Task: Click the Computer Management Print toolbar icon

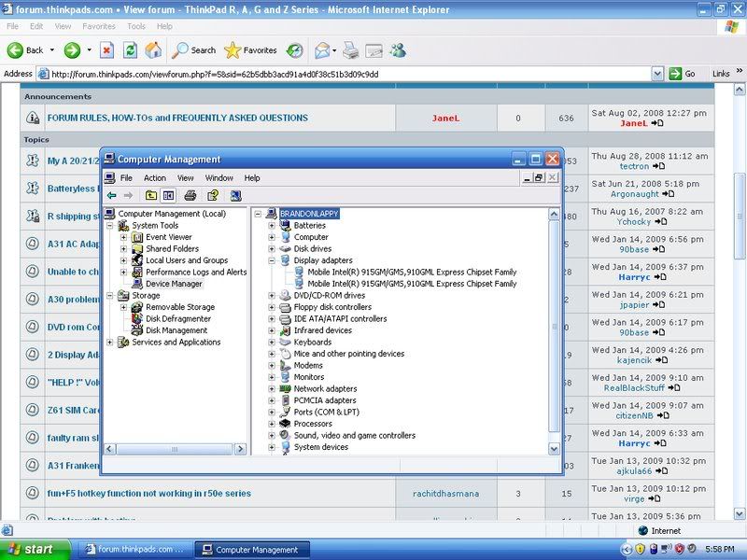Action: coord(190,195)
